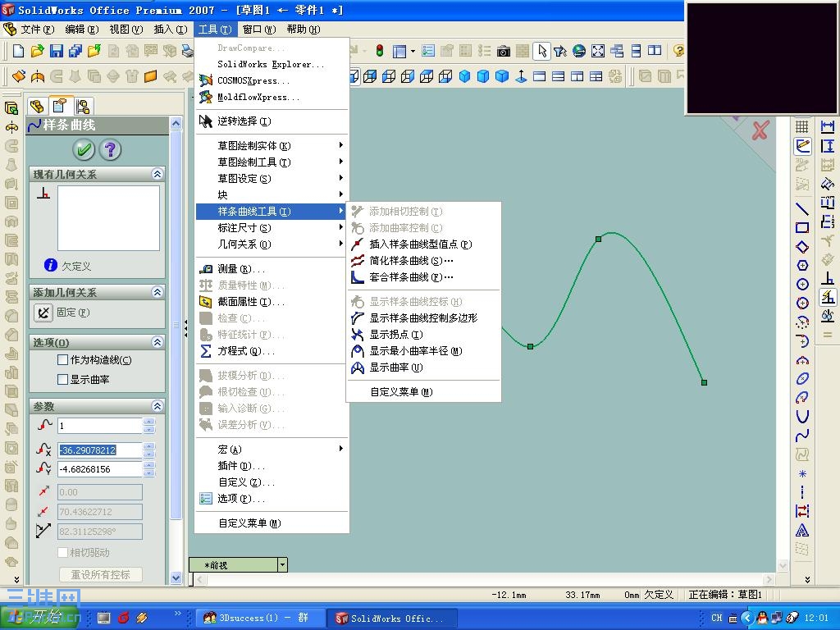
Task: Click the help question mark toolbar icon
Action: click(678, 51)
